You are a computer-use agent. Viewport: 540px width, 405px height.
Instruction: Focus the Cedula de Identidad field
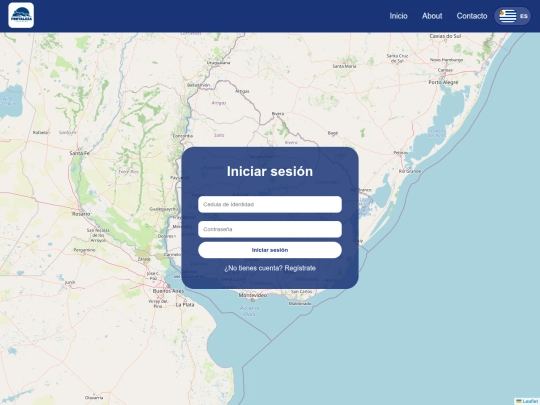[x=270, y=204]
